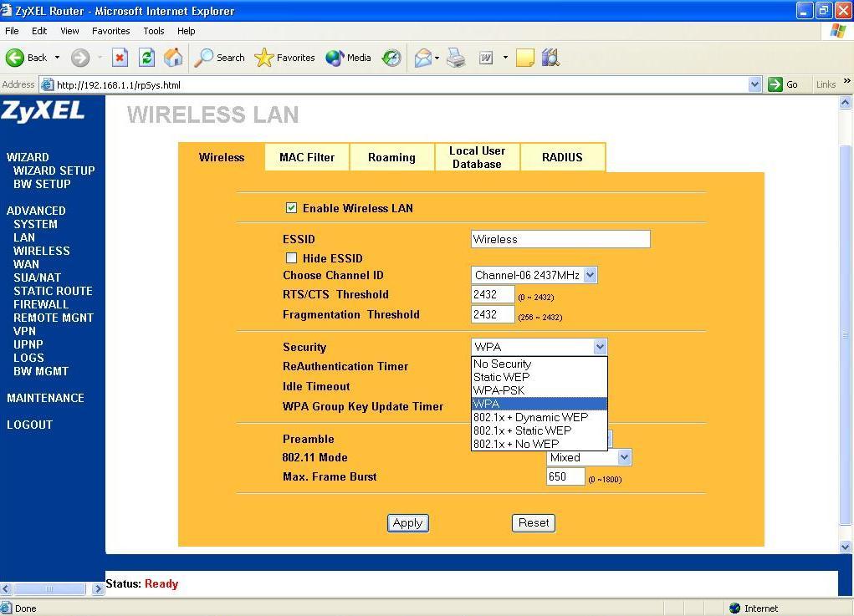The height and width of the screenshot is (616, 854).
Task: Open WIZARD SETUP link
Action: (x=54, y=171)
